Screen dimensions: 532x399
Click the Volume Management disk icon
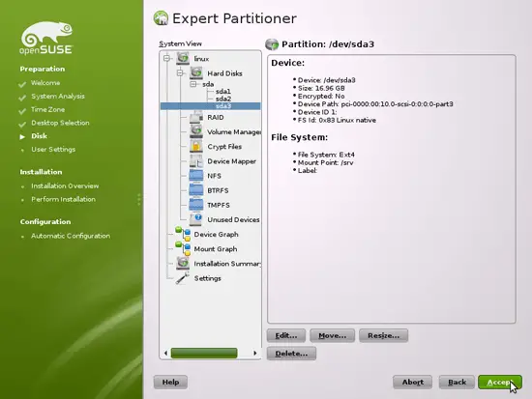pyautogui.click(x=196, y=131)
